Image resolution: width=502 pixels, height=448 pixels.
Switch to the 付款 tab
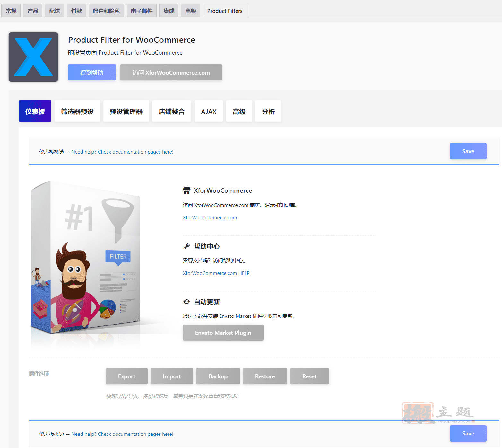point(76,11)
